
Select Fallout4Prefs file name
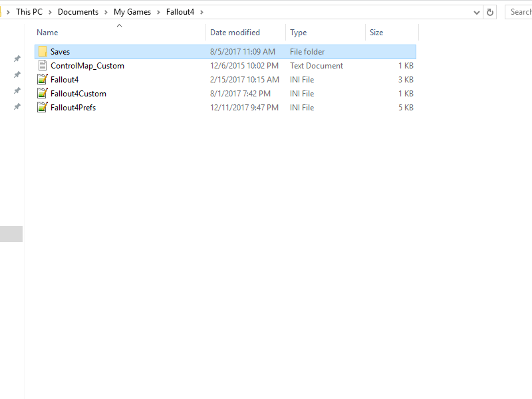[x=73, y=107]
